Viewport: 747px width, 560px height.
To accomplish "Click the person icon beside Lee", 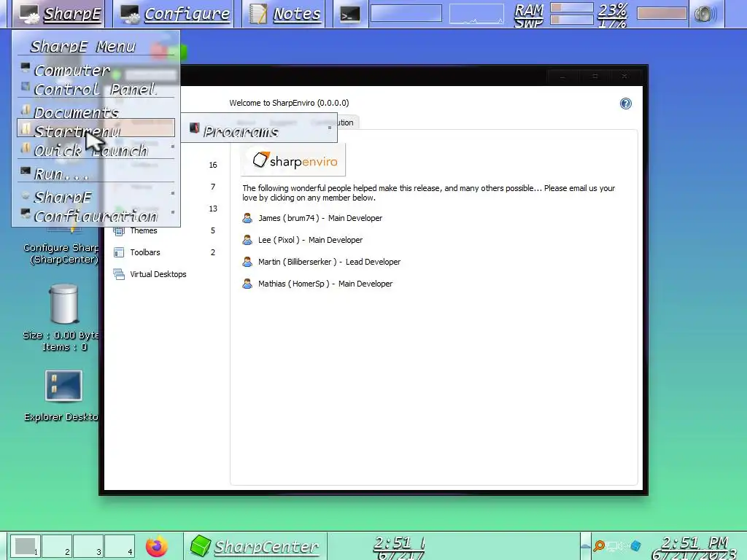I will click(247, 240).
